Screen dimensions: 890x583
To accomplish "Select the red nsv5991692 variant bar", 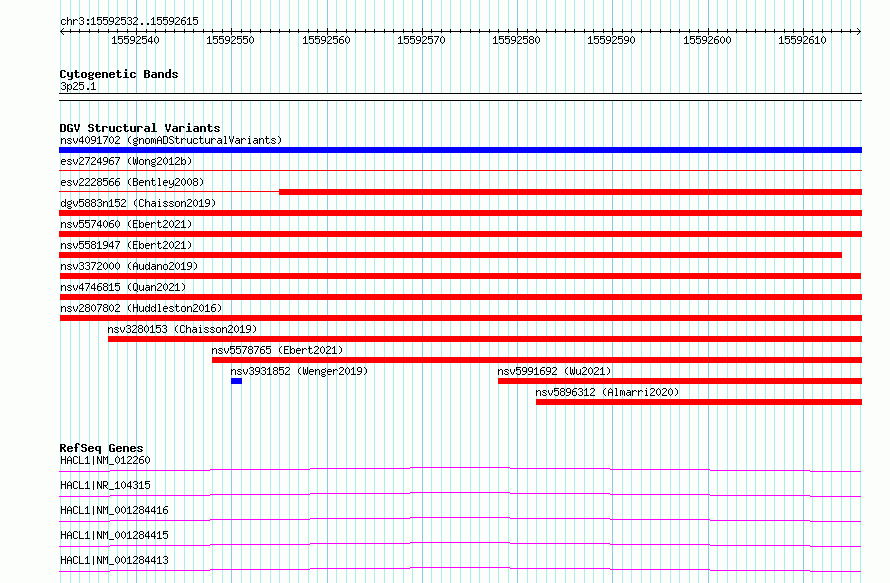I will (x=680, y=381).
